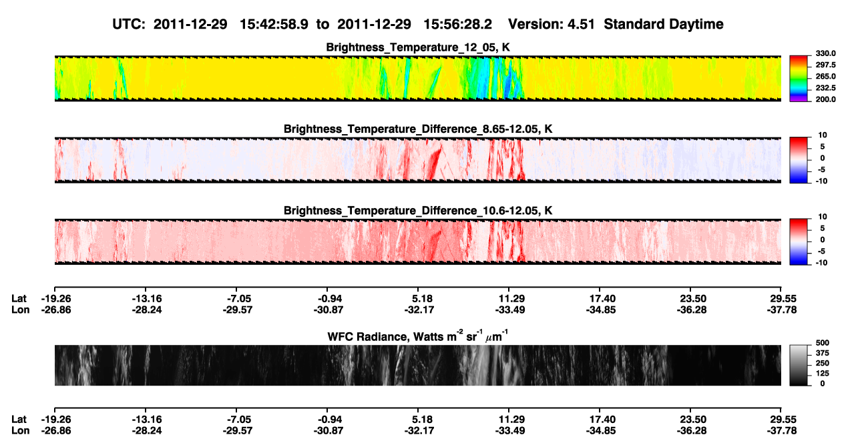Click the 'Lon' label beneath the WFC Radiance strip
Image resolution: width=868 pixels, height=445 pixels.
point(20,430)
